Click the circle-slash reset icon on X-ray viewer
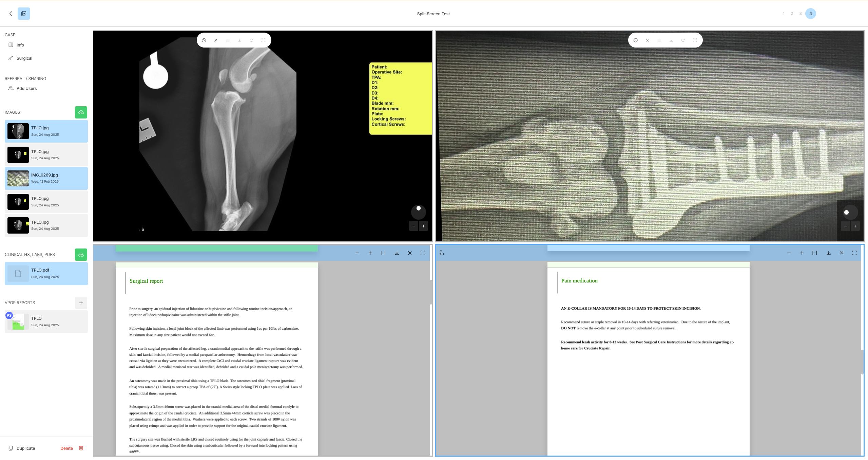This screenshot has width=868, height=460. [x=204, y=40]
